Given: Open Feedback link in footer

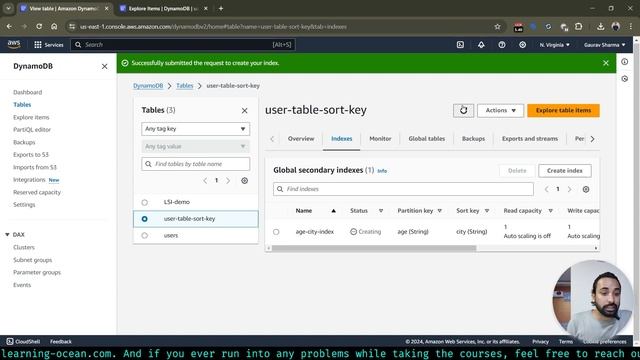Looking at the screenshot, I should (x=61, y=342).
